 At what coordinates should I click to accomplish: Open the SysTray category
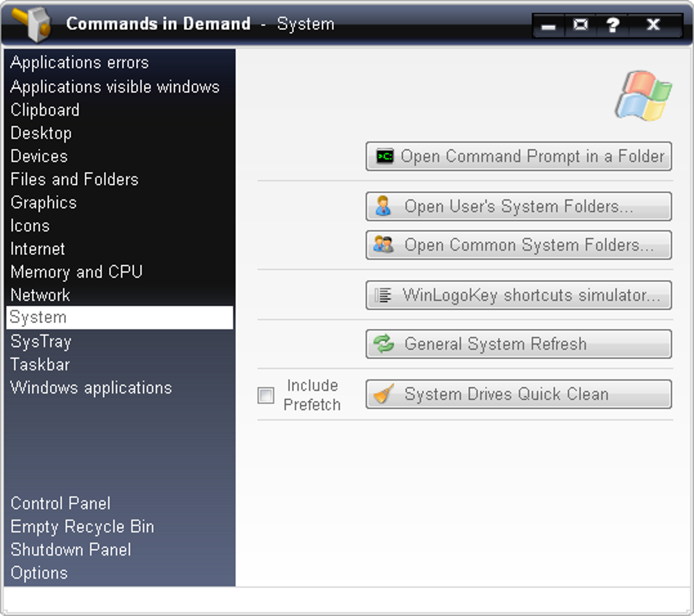pyautogui.click(x=41, y=341)
